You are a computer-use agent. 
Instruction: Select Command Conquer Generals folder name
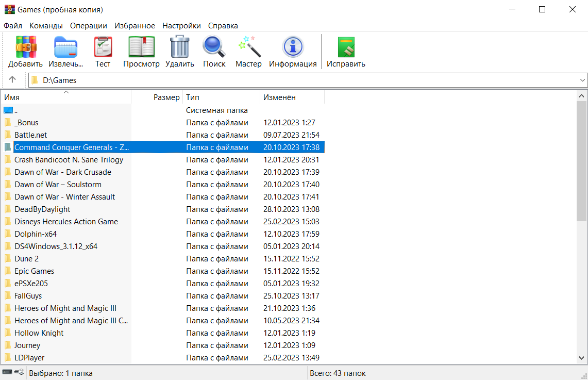(x=72, y=147)
